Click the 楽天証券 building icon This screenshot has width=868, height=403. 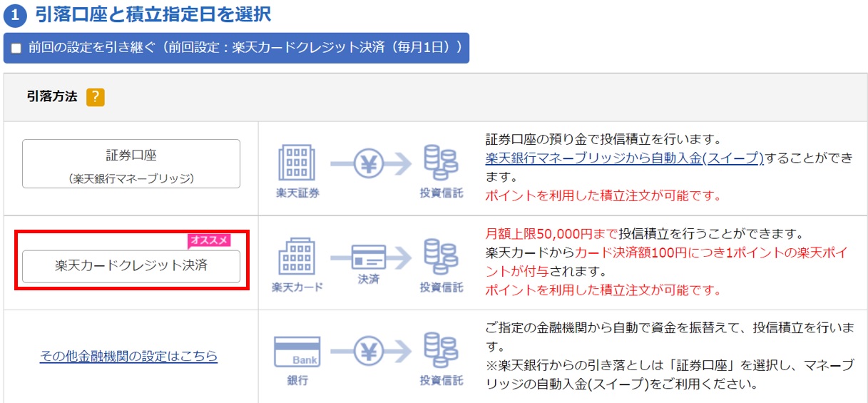[x=295, y=164]
